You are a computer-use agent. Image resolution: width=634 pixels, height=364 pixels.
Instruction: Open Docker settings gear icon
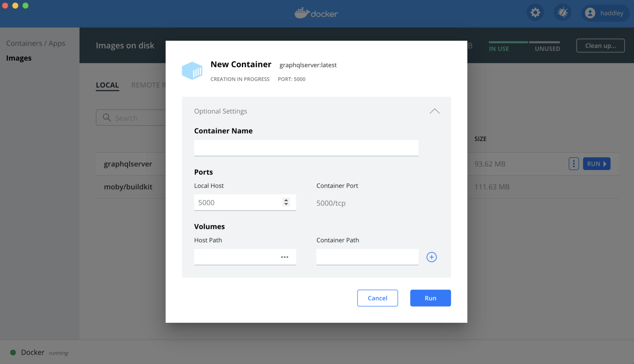[x=535, y=13]
